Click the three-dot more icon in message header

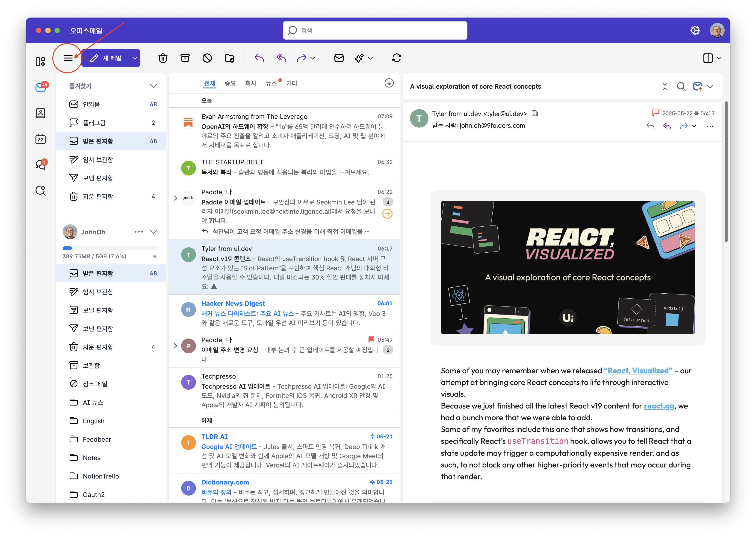point(710,126)
